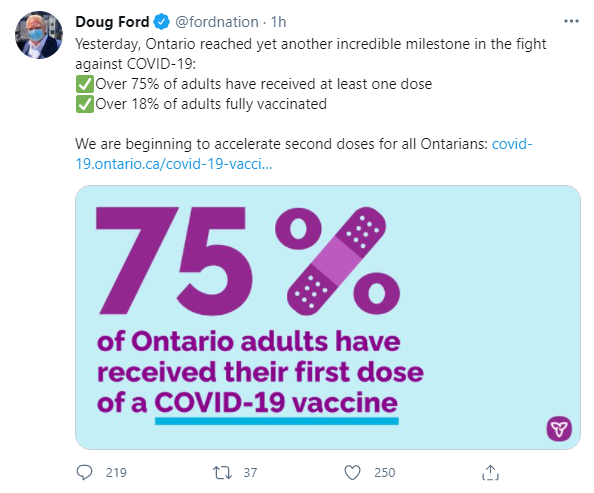The width and height of the screenshot is (594, 493).
Task: Open Doug Ford's profile avatar
Action: (x=39, y=35)
